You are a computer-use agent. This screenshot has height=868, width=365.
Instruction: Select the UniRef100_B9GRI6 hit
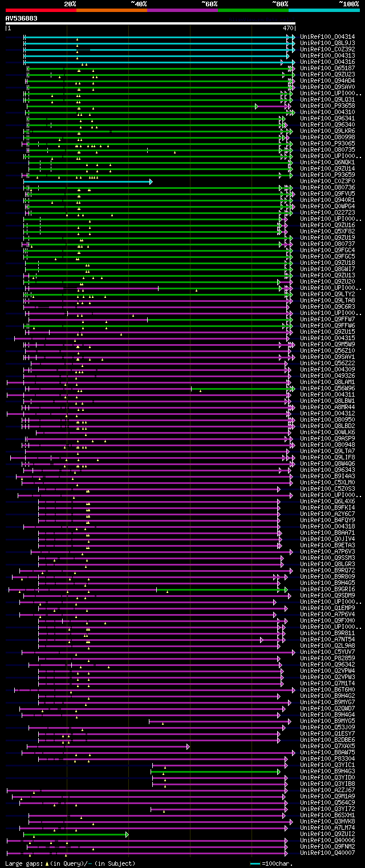pyautogui.click(x=328, y=590)
